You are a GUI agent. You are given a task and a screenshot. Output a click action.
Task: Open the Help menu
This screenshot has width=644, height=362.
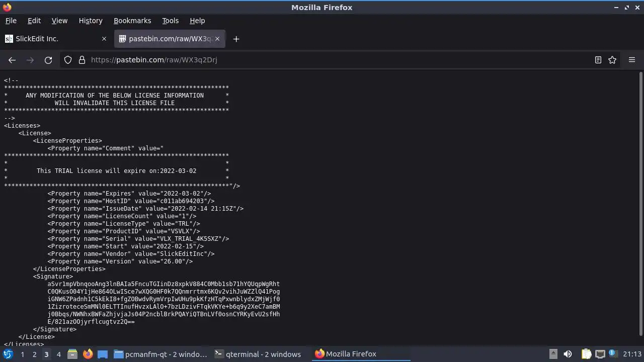click(197, 21)
